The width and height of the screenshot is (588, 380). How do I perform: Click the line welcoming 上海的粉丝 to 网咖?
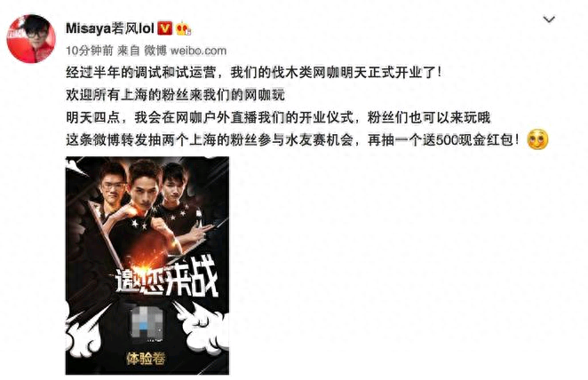[x=176, y=95]
